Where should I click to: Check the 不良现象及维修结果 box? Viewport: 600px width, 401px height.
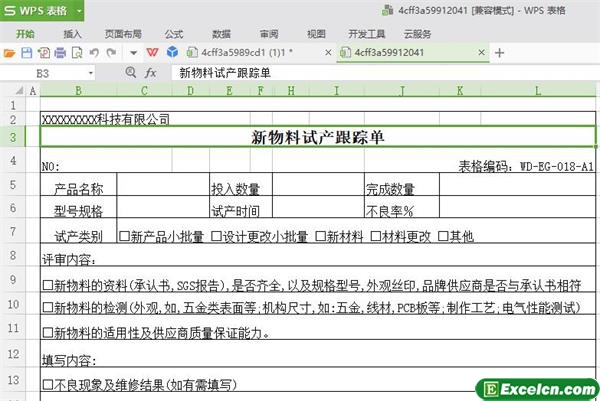(48, 385)
